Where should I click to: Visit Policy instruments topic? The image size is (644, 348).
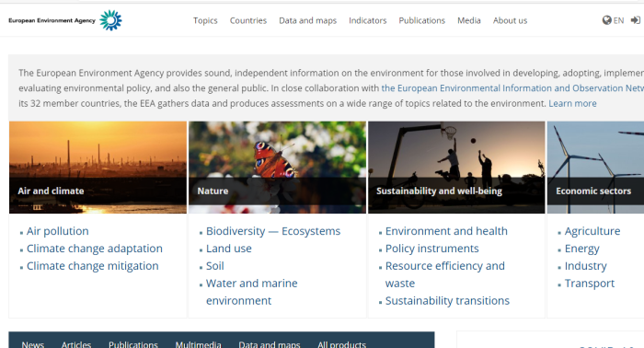(432, 249)
